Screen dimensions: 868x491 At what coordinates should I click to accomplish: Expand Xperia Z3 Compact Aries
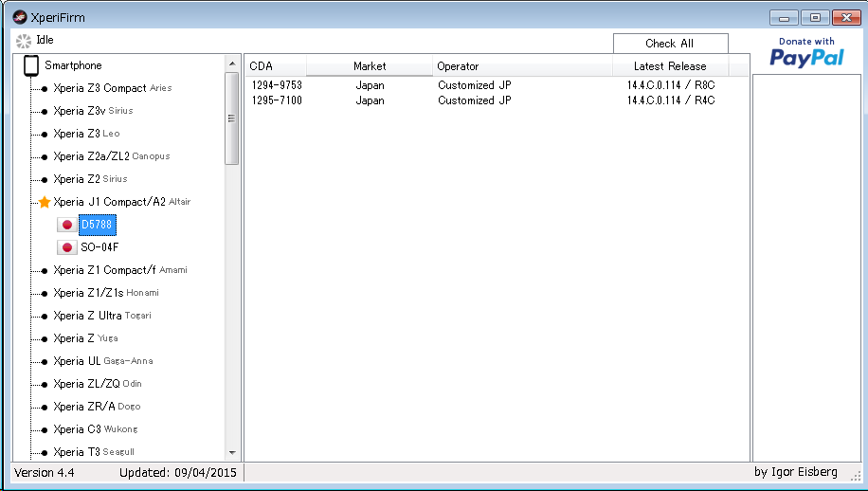(x=113, y=88)
